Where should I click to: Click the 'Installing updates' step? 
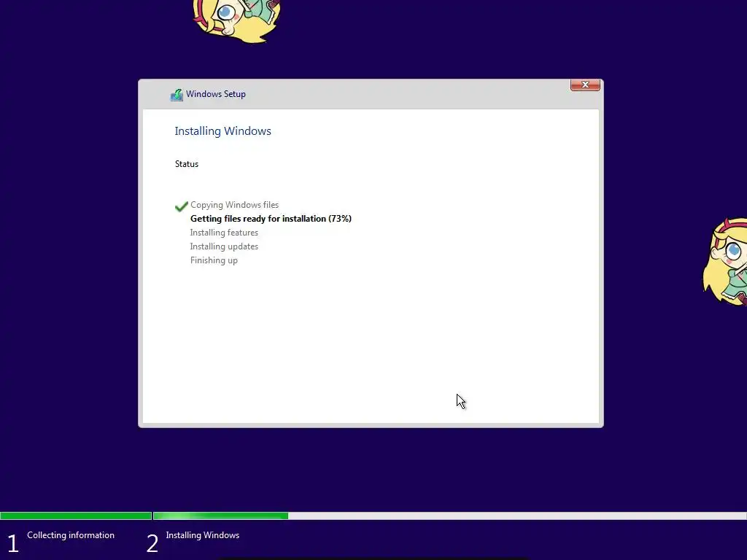click(224, 246)
